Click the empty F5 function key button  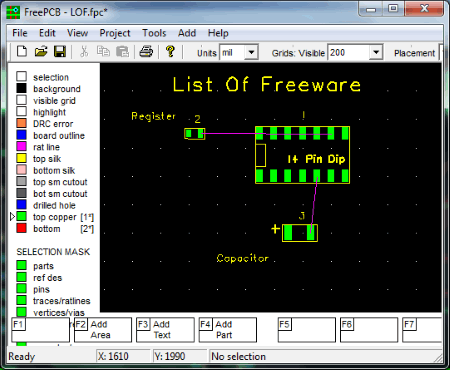(307, 330)
